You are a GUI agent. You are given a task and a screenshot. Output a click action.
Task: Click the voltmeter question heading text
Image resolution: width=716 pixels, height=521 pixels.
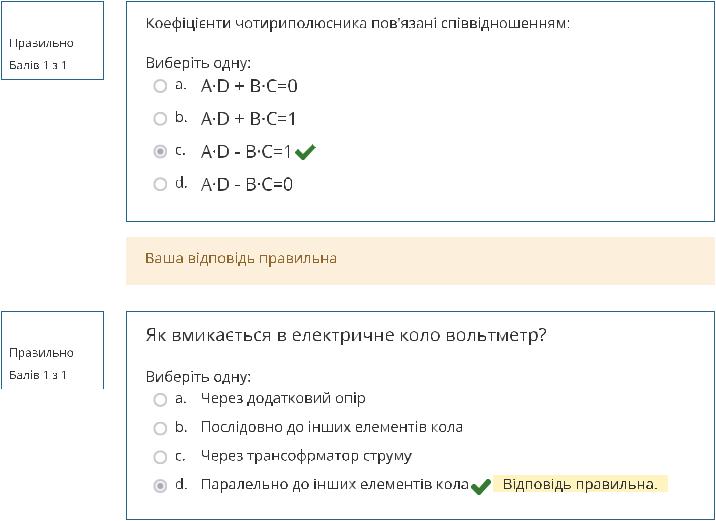pos(346,336)
